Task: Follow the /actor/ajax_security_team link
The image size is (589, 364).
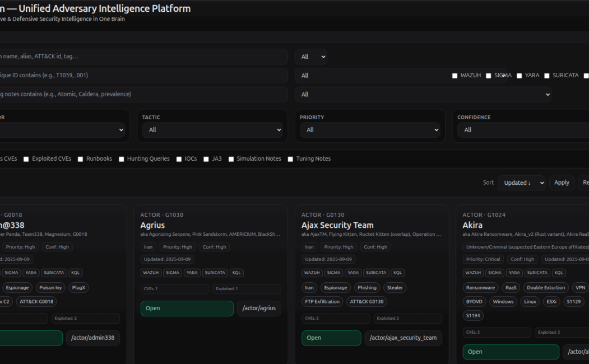Action: coord(403,338)
